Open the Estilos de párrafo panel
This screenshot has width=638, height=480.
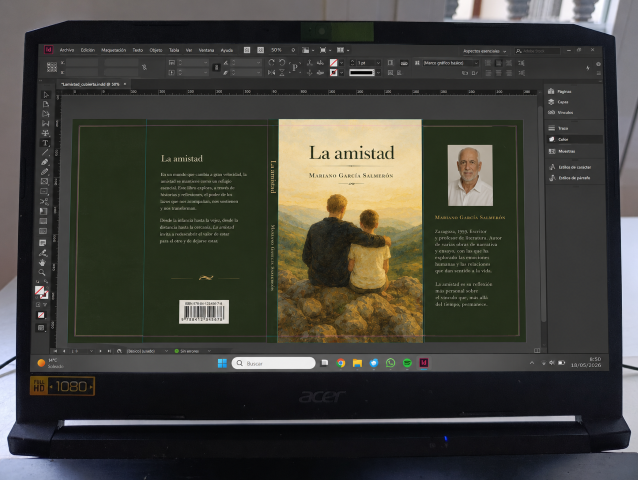(x=569, y=178)
